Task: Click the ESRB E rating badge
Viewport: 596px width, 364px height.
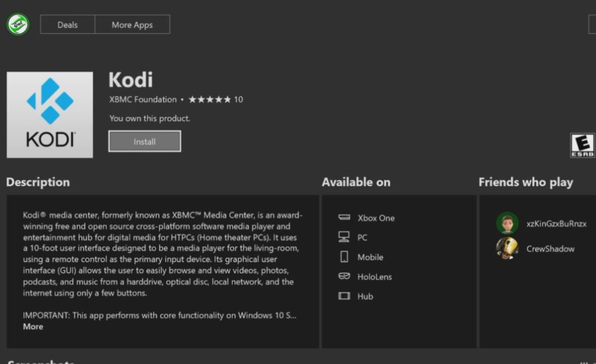Action: [x=583, y=145]
